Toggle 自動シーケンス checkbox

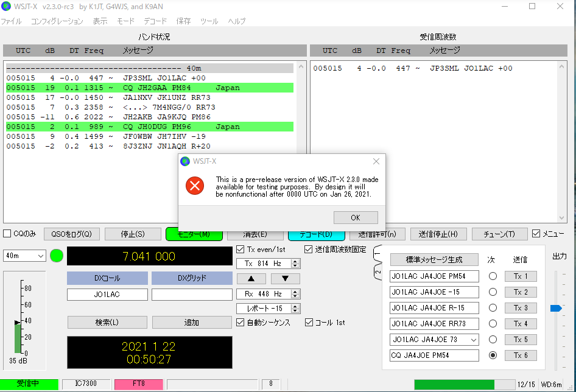tap(241, 323)
